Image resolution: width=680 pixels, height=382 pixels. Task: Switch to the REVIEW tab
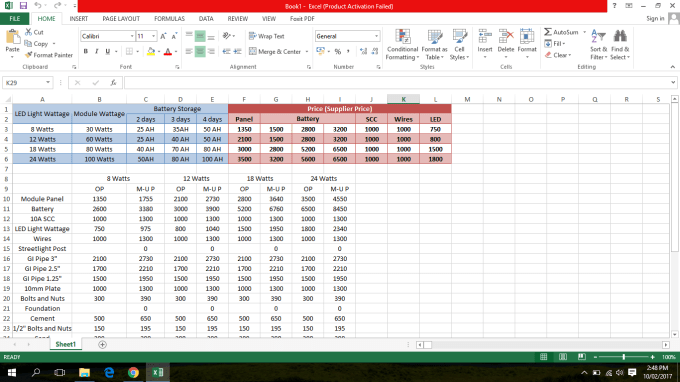238,19
